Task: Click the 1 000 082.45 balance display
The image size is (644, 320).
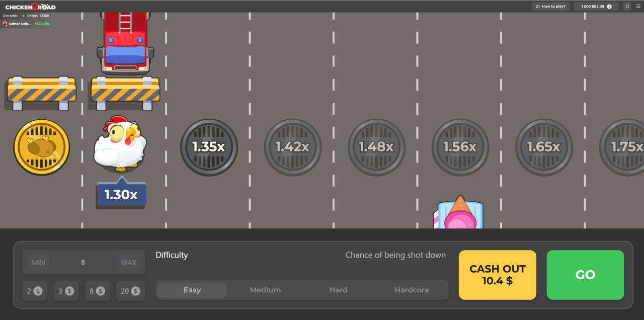Action: click(596, 7)
